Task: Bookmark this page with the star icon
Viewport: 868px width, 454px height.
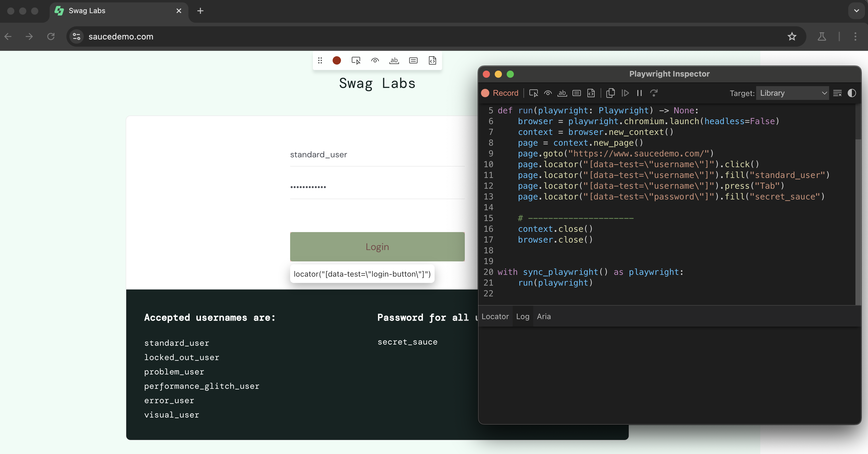Action: [x=792, y=36]
